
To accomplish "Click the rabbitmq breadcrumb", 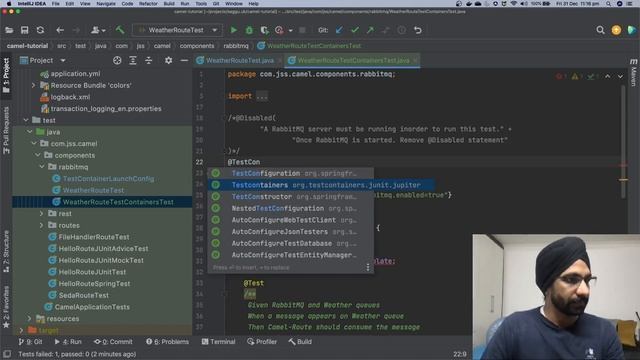I will (236, 46).
